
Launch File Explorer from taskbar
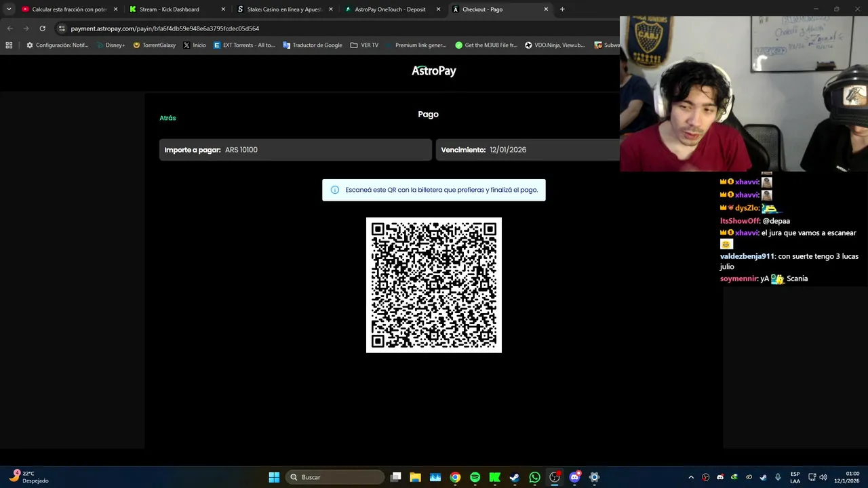coord(416,477)
